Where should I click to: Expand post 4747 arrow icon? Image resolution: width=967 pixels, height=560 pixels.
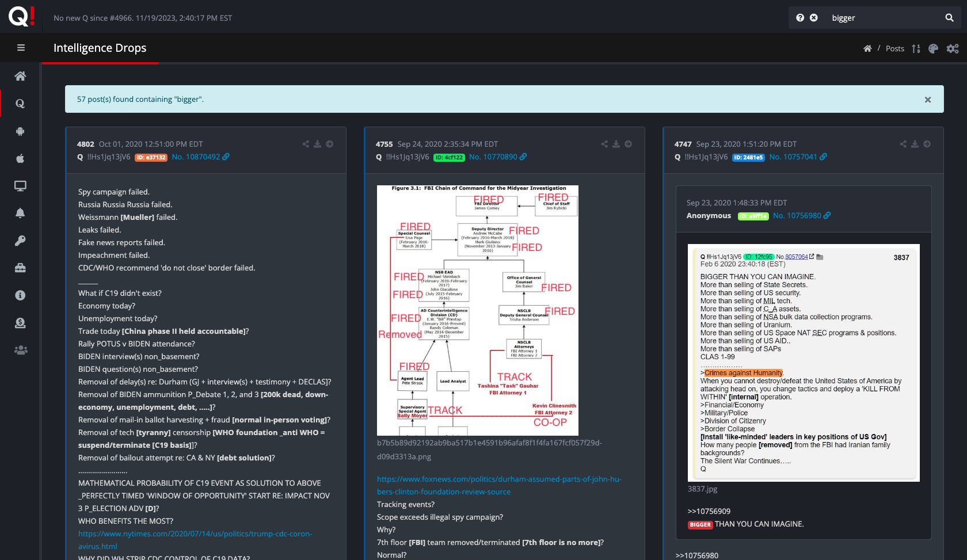[x=927, y=144]
